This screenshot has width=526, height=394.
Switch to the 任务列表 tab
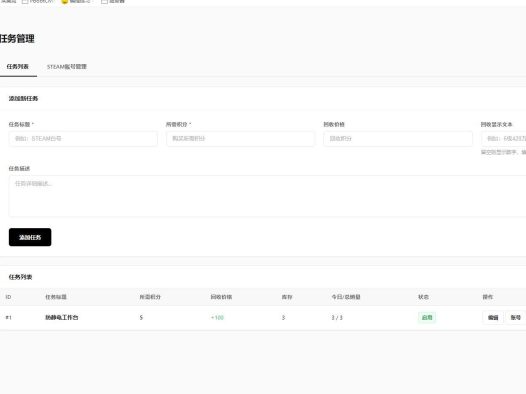[17, 67]
